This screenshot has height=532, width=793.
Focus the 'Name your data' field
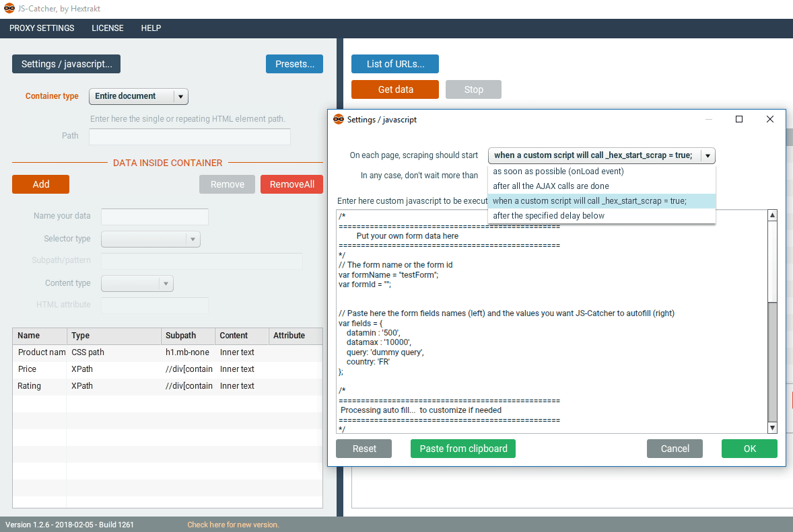155,217
